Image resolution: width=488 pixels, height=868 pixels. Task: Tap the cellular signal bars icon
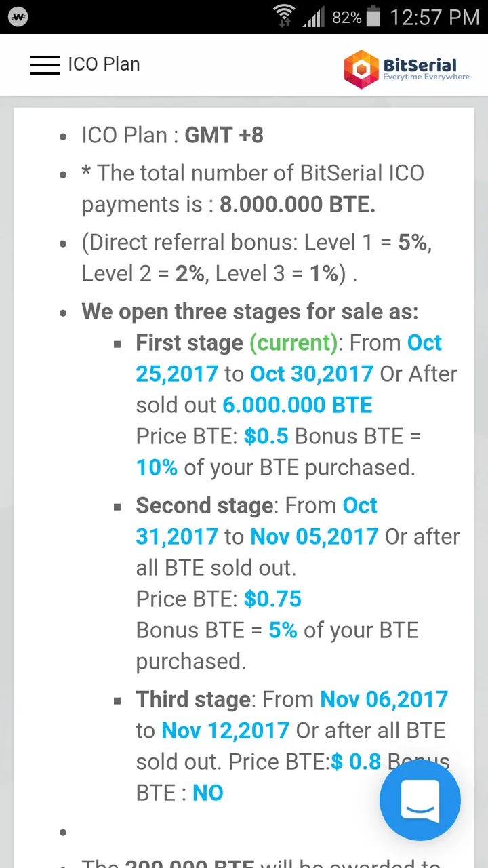[314, 18]
